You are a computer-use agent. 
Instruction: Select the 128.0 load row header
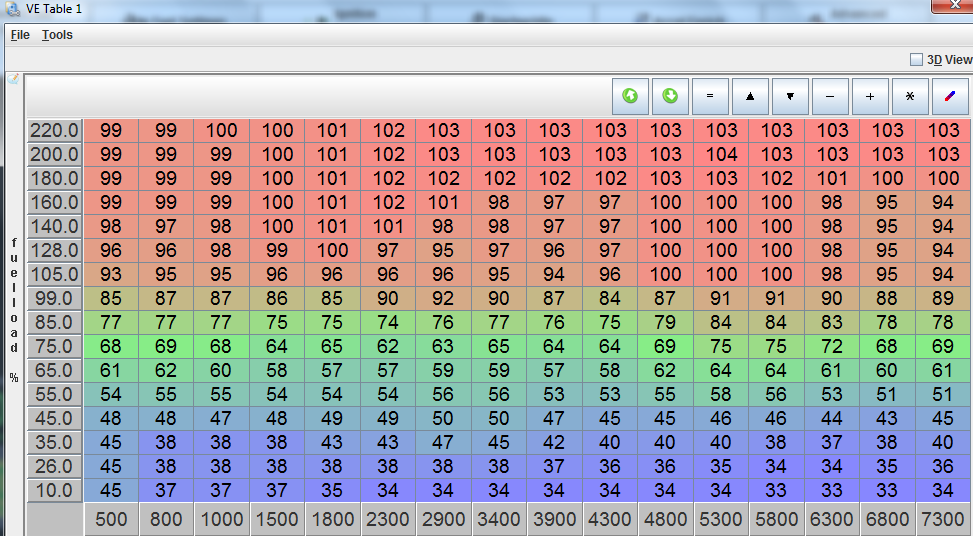55,251
